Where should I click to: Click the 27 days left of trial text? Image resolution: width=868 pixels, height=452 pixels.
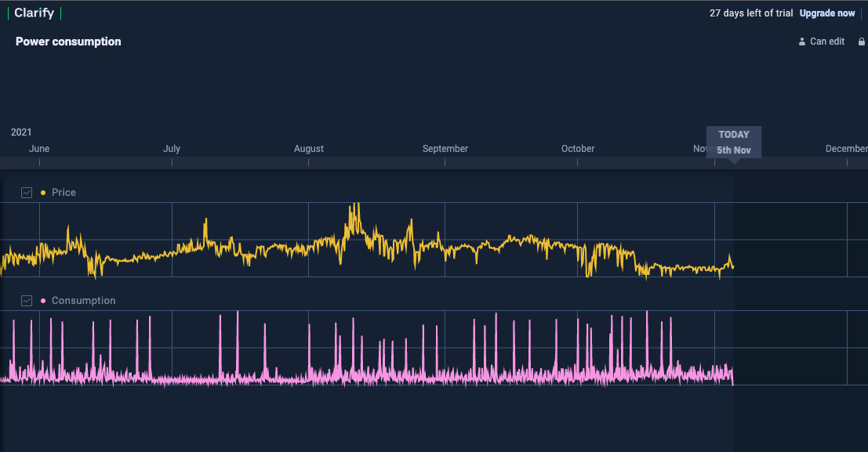(x=751, y=13)
